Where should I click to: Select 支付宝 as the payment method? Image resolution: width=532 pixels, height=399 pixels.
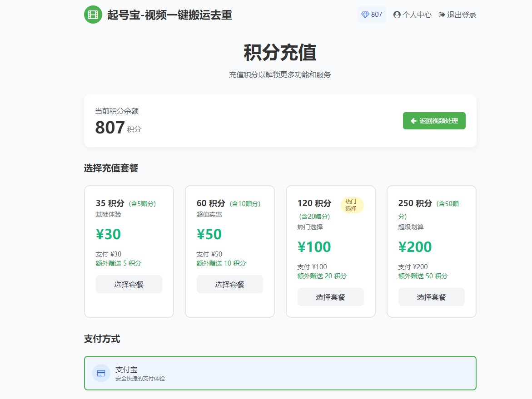pyautogui.click(x=280, y=373)
